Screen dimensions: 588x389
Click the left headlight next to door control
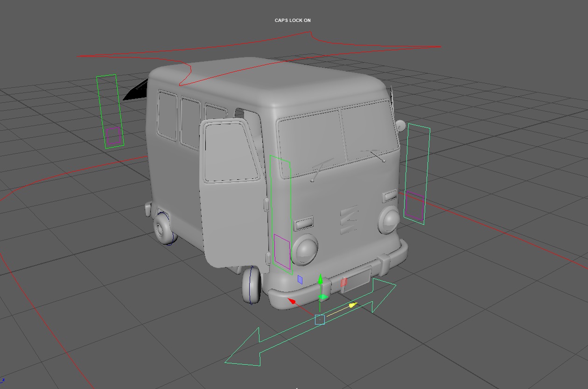click(305, 249)
